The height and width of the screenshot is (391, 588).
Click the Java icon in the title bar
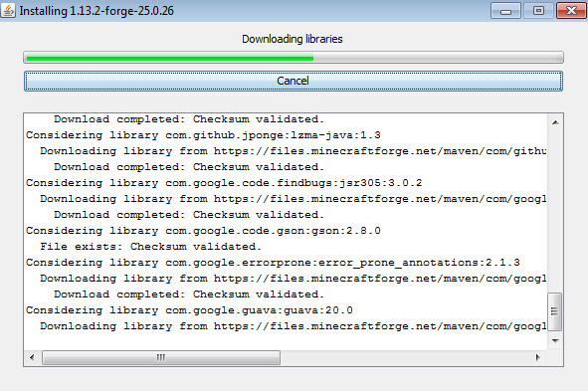[8, 10]
